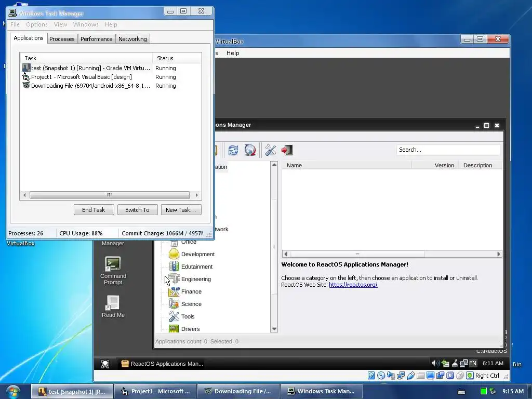This screenshot has height=399, width=532.
Task: Click the VirtualBox CPU chip status icon
Action: [450, 376]
